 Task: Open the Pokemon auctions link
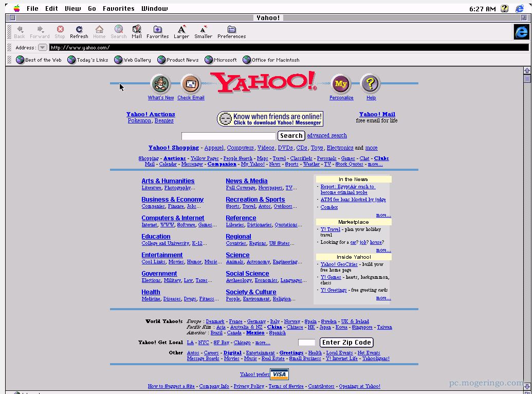coord(139,120)
